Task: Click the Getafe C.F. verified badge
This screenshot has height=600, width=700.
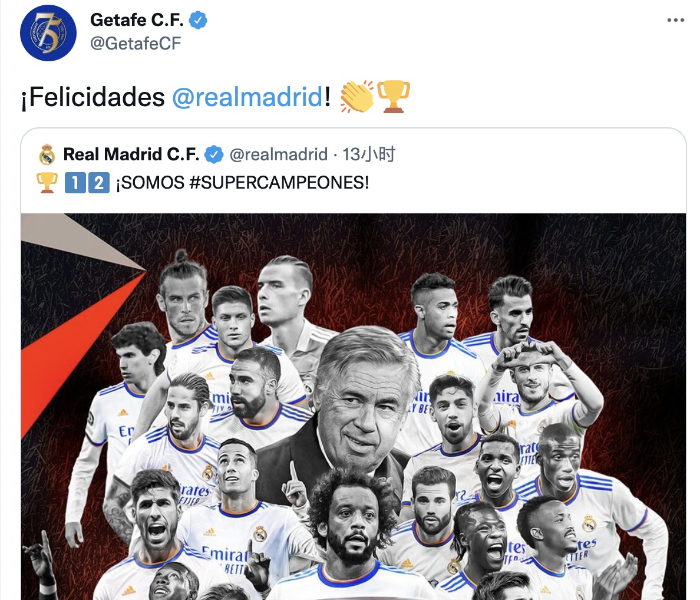Action: pos(198,21)
